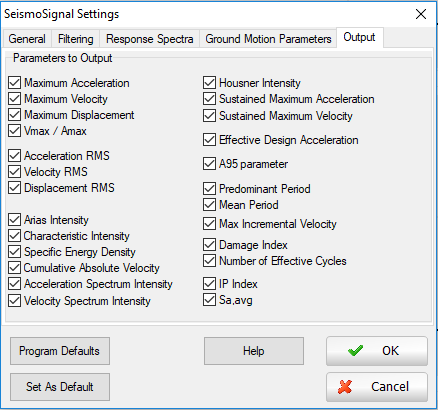Switch to the General tab
438x410 pixels.
click(x=27, y=39)
